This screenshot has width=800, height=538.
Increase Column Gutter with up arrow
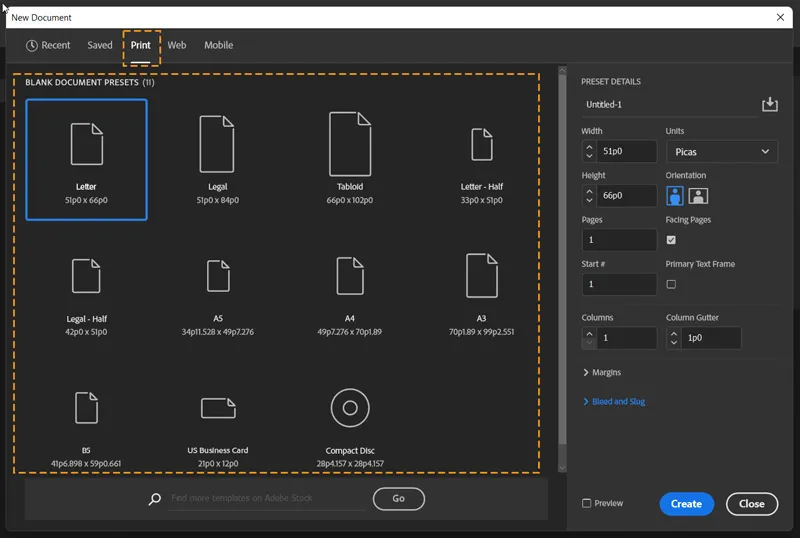[673, 333]
